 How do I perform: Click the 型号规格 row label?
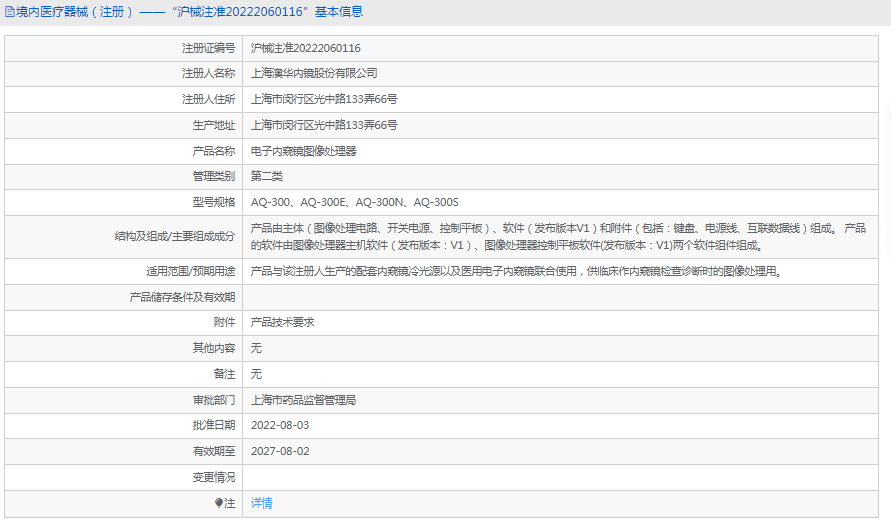[214, 202]
